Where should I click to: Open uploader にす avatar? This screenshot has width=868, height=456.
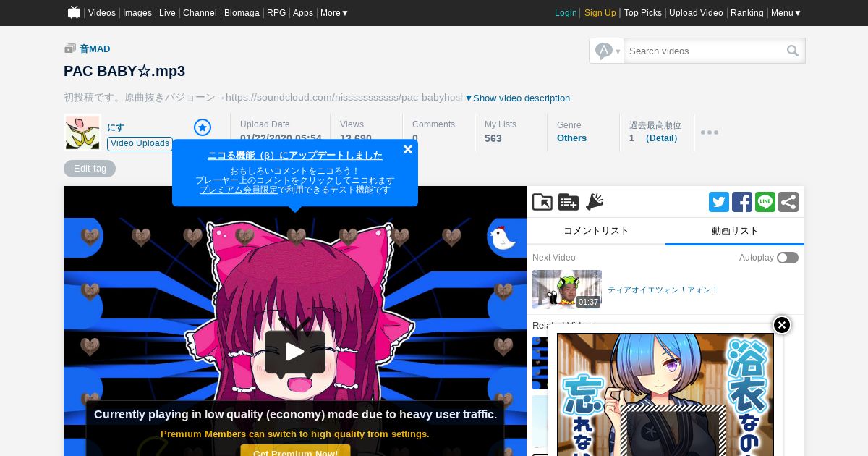click(x=82, y=132)
